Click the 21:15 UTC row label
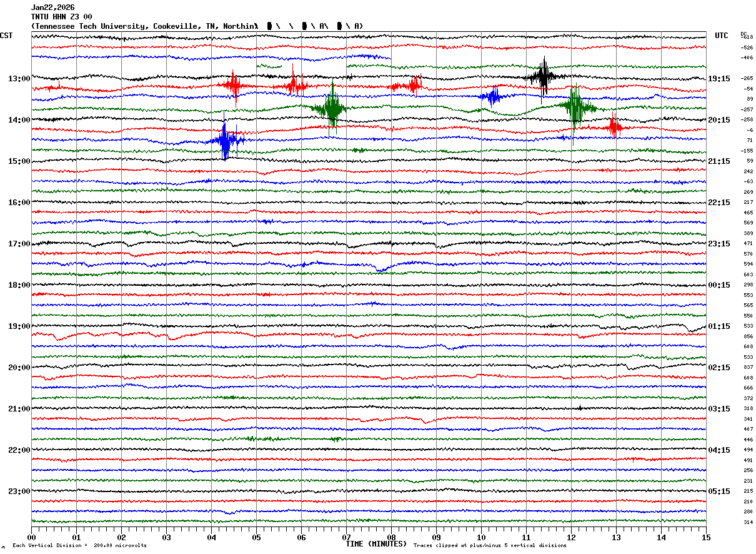This screenshot has height=554, width=756. 719,161
